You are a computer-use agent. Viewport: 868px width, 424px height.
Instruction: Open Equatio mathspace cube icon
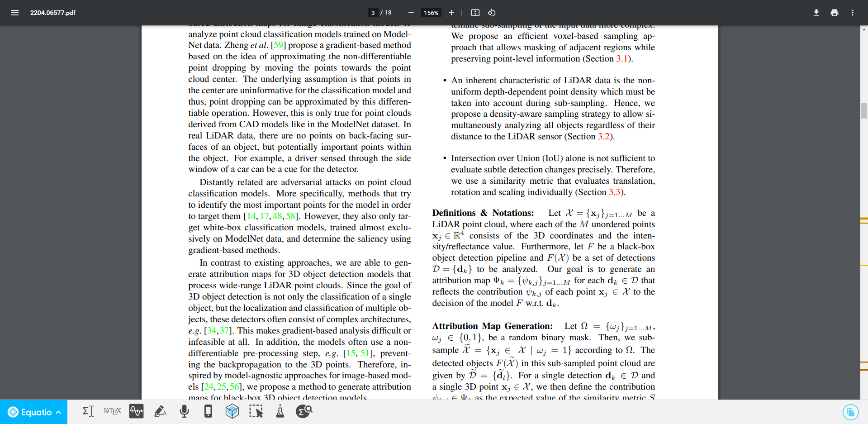coord(232,411)
